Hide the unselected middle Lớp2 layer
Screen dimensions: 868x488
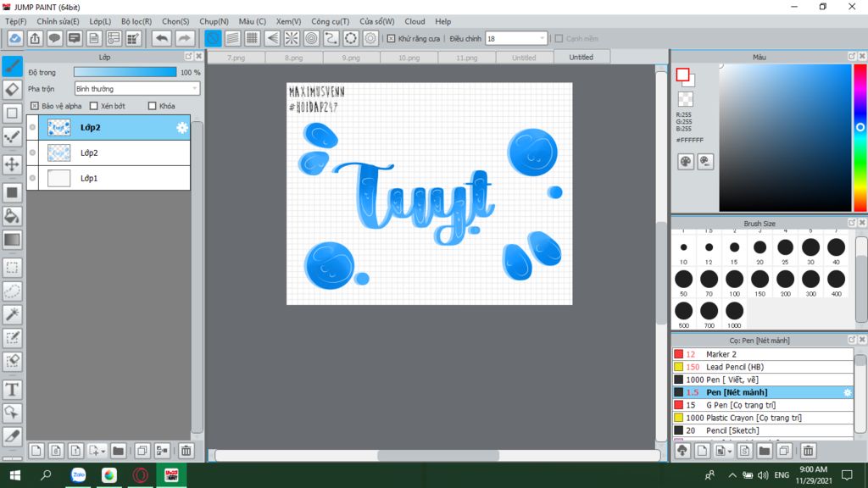click(33, 152)
